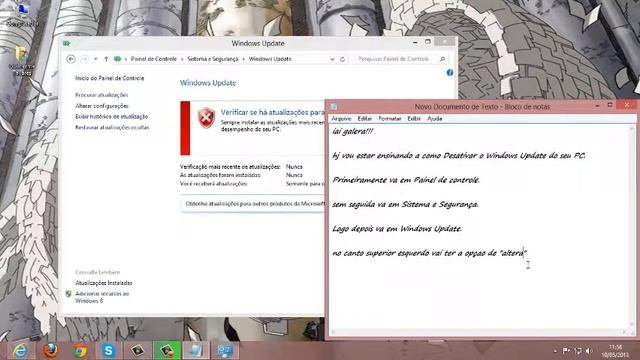Click the network tray icon

coord(578,351)
